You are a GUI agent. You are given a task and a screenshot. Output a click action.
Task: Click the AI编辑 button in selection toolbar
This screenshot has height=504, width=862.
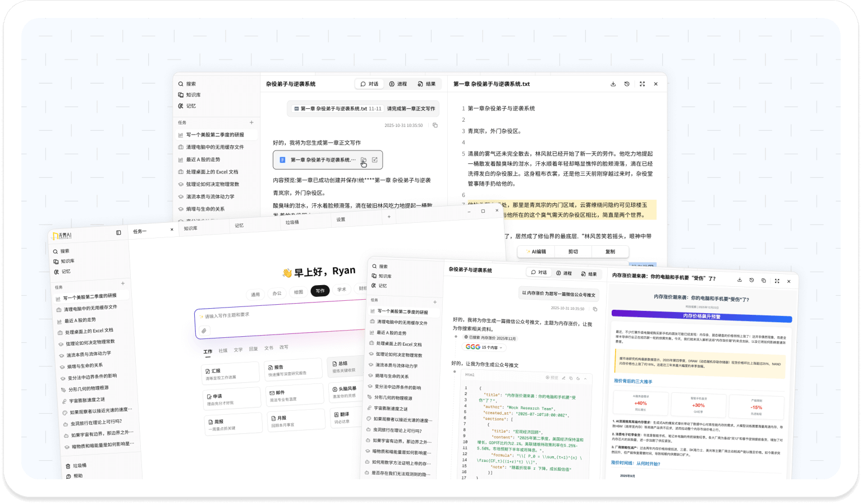(x=536, y=251)
